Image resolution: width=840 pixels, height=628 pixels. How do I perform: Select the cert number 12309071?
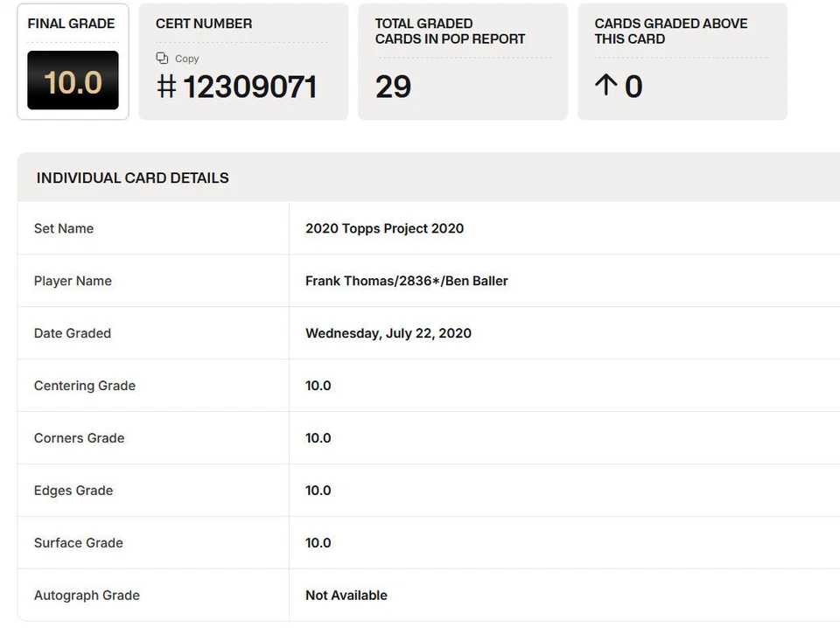(x=249, y=87)
